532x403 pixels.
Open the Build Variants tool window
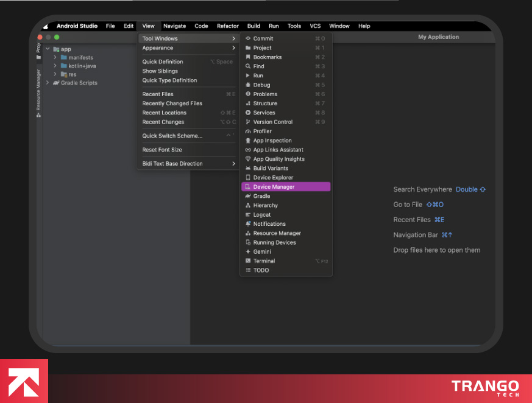tap(270, 168)
